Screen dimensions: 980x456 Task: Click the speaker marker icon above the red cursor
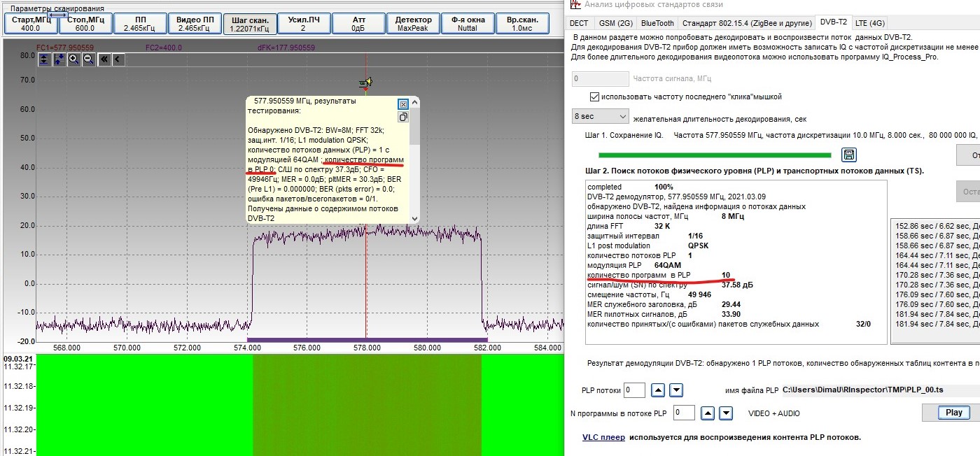(365, 83)
